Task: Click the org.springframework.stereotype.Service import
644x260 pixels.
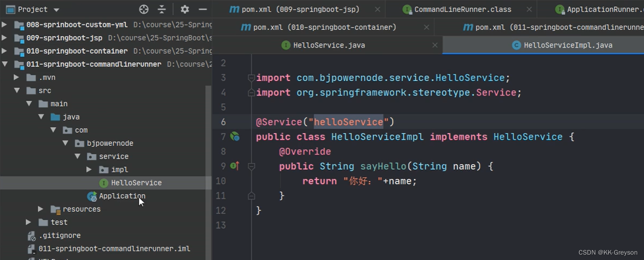Action: click(407, 92)
